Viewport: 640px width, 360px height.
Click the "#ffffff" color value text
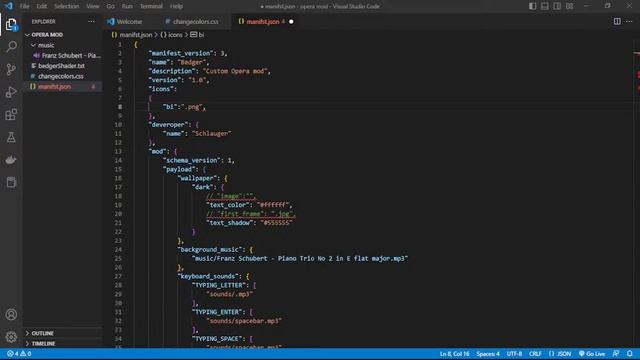tap(273, 205)
